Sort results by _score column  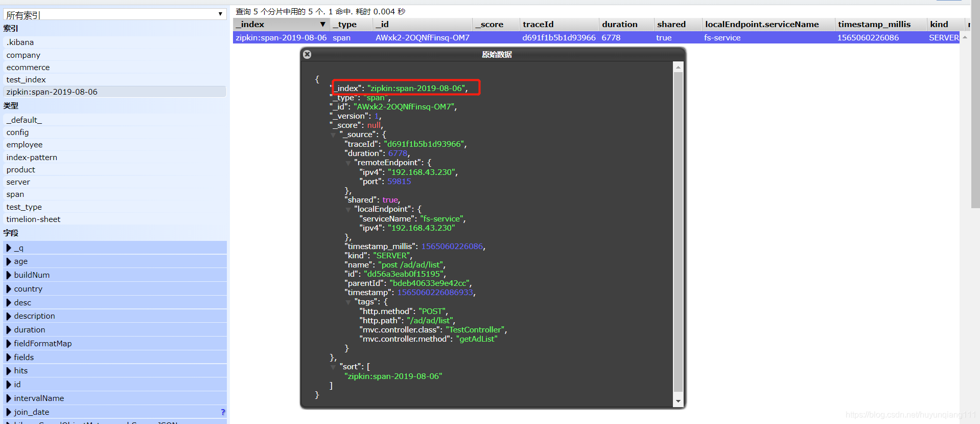pyautogui.click(x=496, y=24)
